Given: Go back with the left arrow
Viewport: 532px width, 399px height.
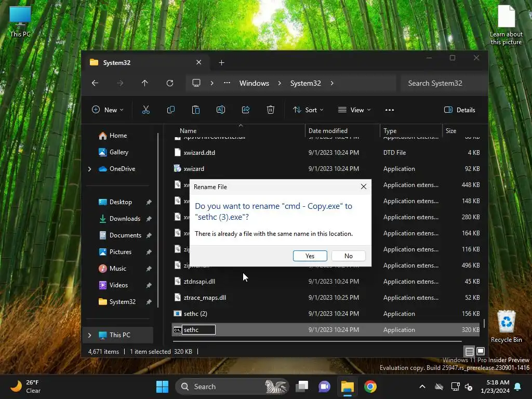Looking at the screenshot, I should (95, 83).
